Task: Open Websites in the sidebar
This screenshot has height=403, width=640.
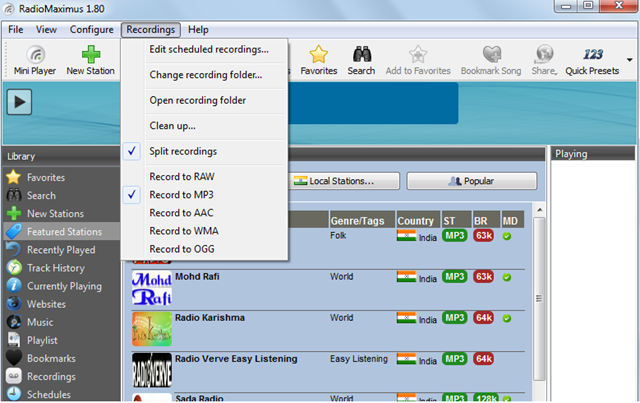Action: click(62, 304)
